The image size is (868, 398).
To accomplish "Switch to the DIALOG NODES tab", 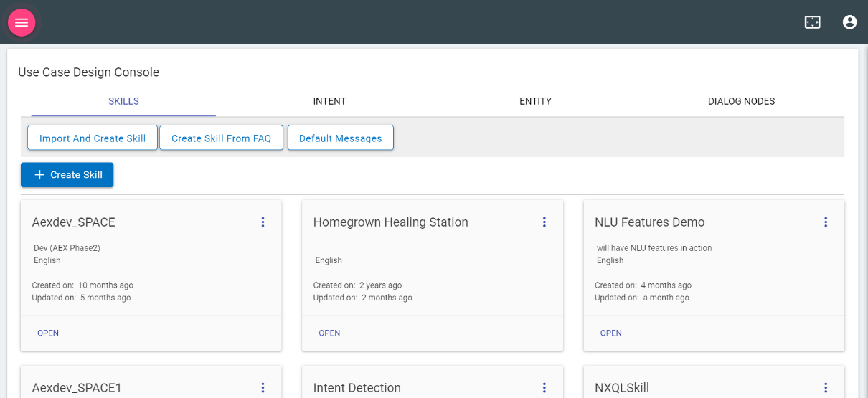I will (x=741, y=101).
